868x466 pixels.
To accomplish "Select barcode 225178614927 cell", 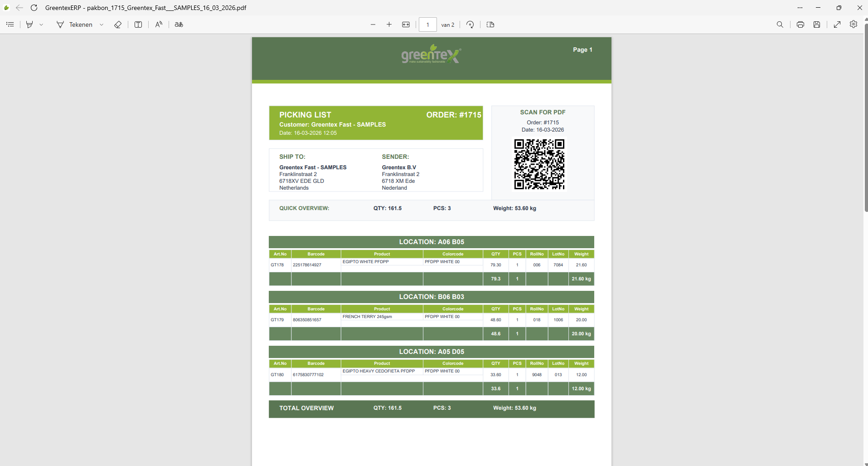I will (316, 265).
